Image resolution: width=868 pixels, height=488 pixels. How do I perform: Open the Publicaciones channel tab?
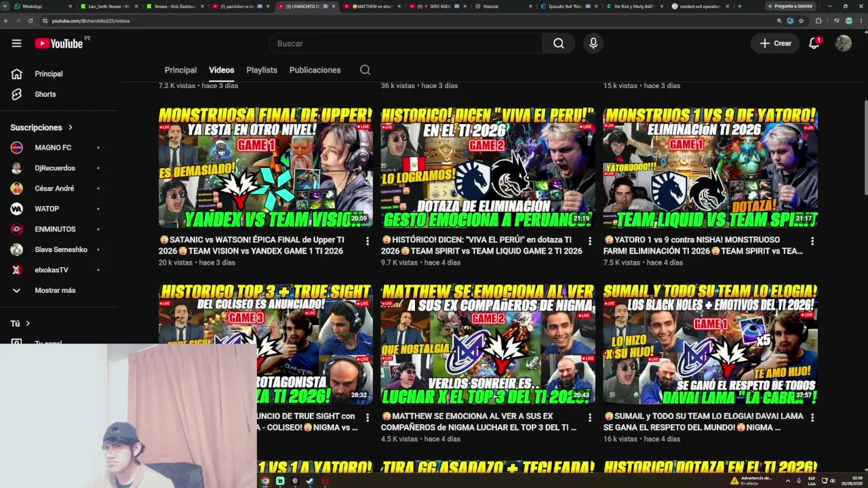tap(315, 70)
